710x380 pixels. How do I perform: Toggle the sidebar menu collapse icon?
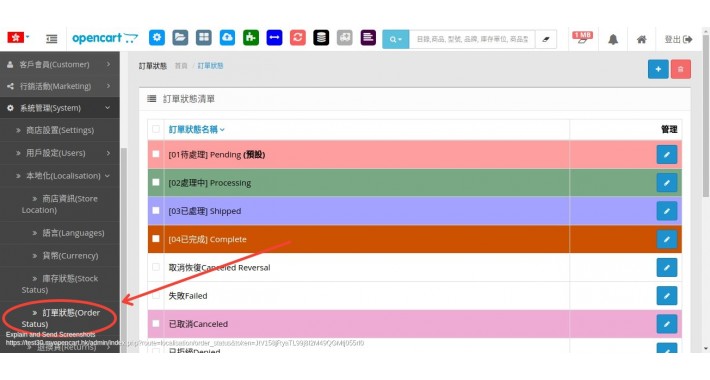click(x=52, y=39)
